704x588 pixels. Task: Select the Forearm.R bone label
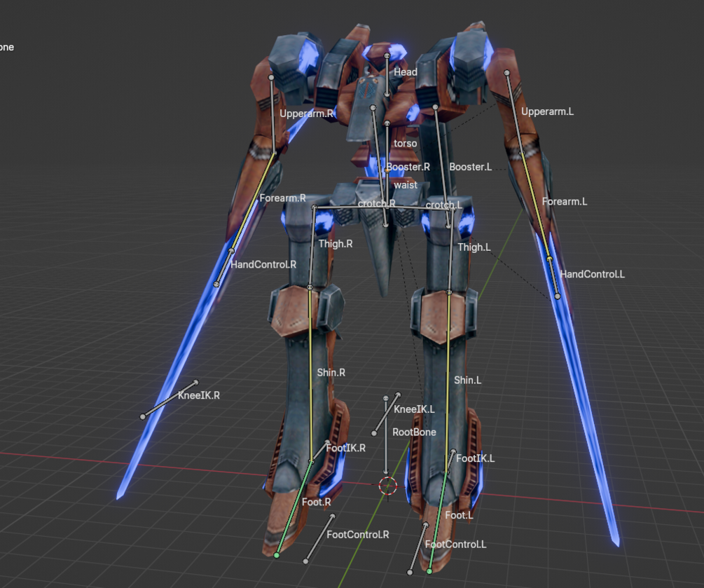pos(282,198)
